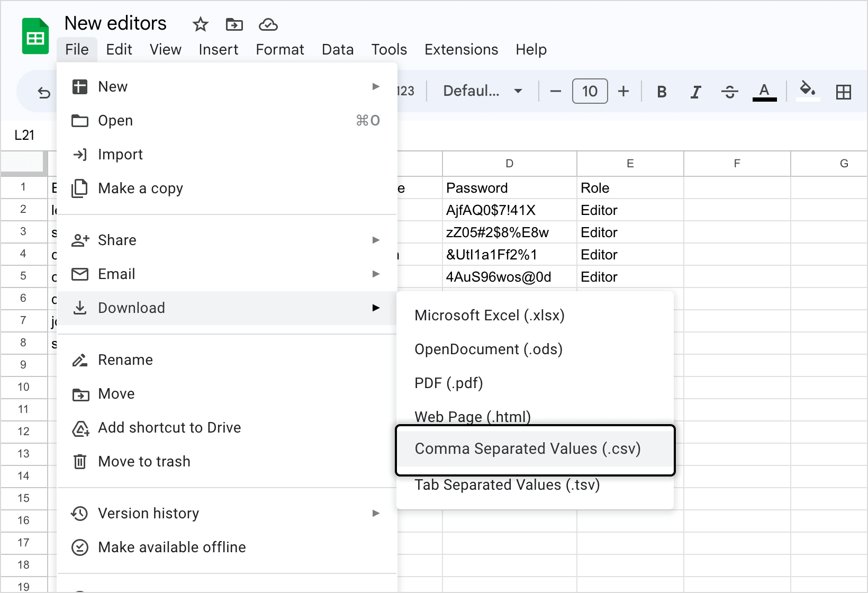The width and height of the screenshot is (868, 593).
Task: Open the text color picker
Action: pos(764,92)
